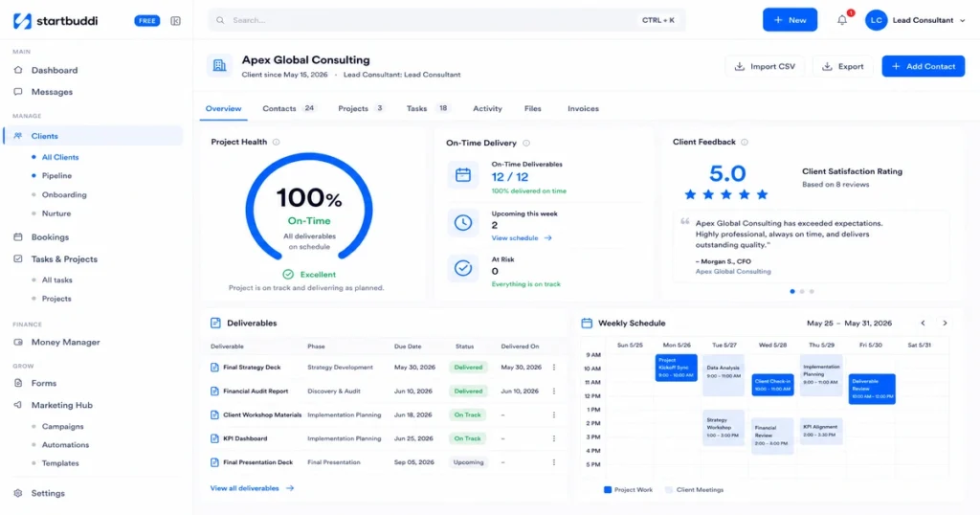This screenshot has height=515, width=980.
Task: Click the On-Time Delivery info icon
Action: [526, 144]
